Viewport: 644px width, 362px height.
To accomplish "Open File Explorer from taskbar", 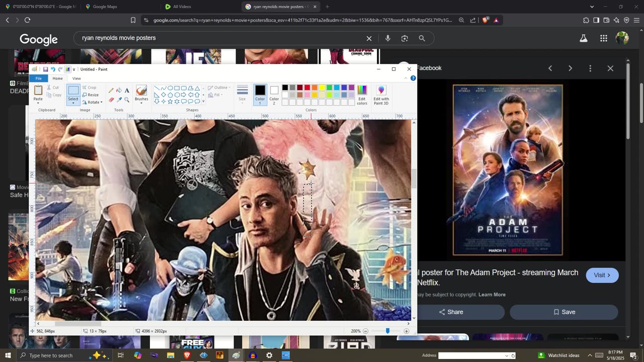I will [171, 355].
